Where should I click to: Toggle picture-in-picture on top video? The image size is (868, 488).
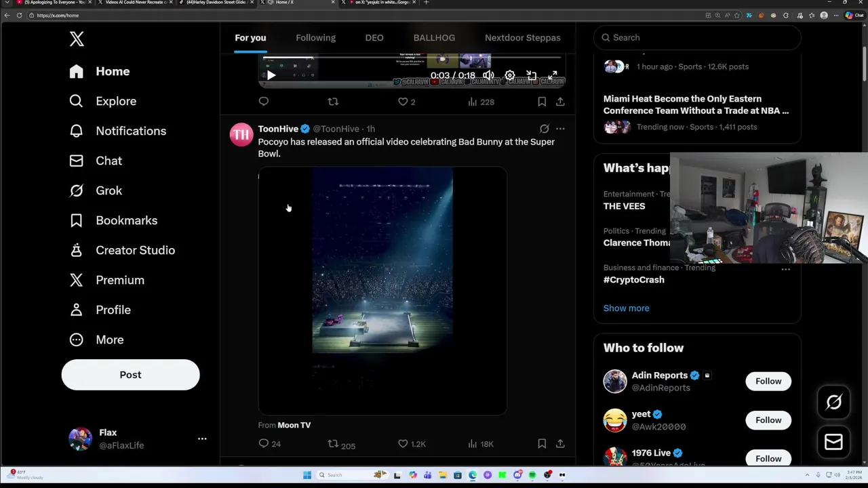[532, 75]
